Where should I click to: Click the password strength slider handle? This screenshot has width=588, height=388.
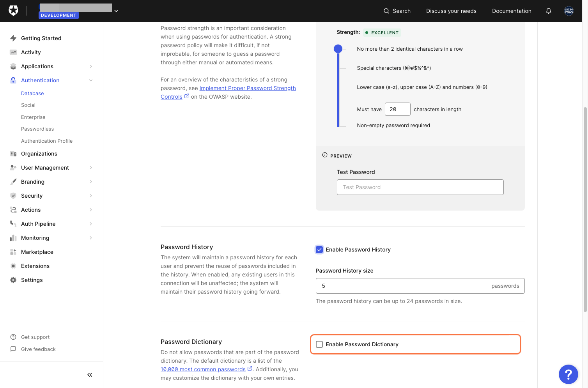coord(338,49)
